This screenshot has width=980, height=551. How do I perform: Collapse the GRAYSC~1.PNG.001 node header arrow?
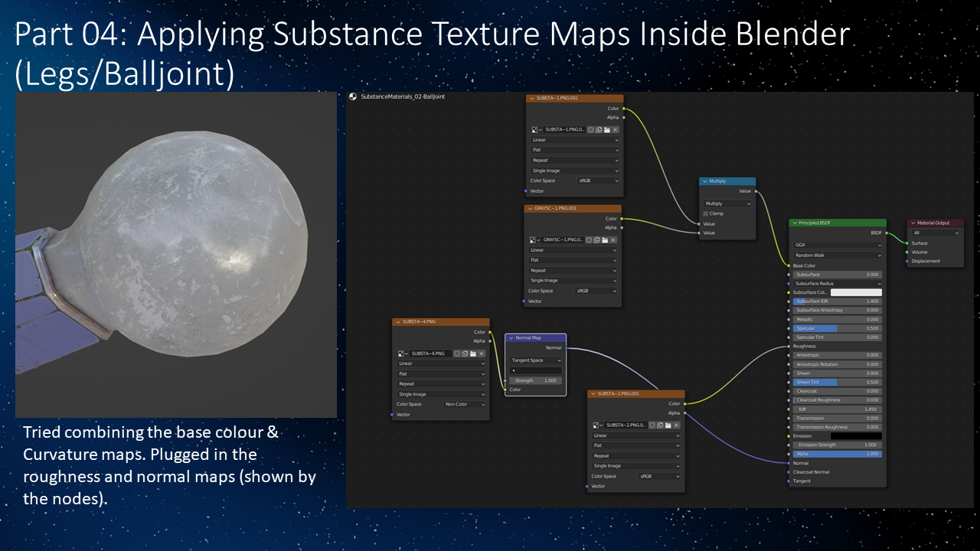(530, 208)
